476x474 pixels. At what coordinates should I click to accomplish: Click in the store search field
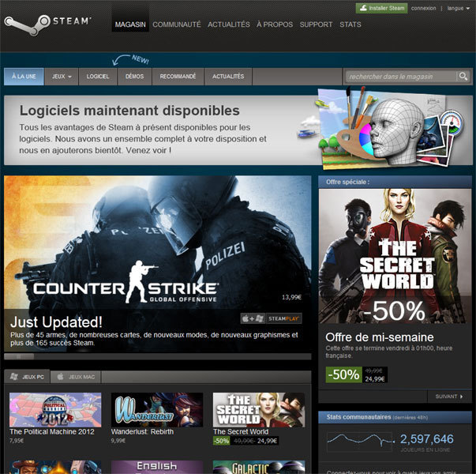(401, 77)
